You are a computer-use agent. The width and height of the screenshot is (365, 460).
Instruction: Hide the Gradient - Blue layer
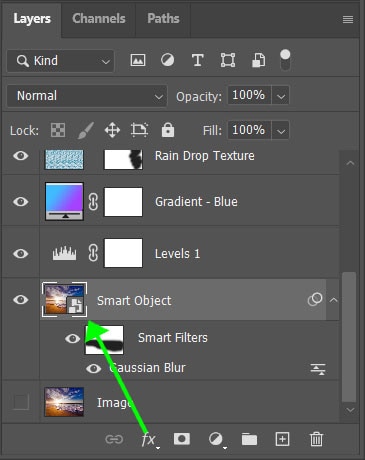21,202
